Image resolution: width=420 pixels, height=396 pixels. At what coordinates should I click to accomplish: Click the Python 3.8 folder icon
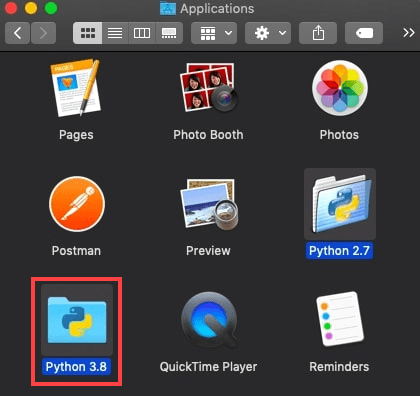77,319
